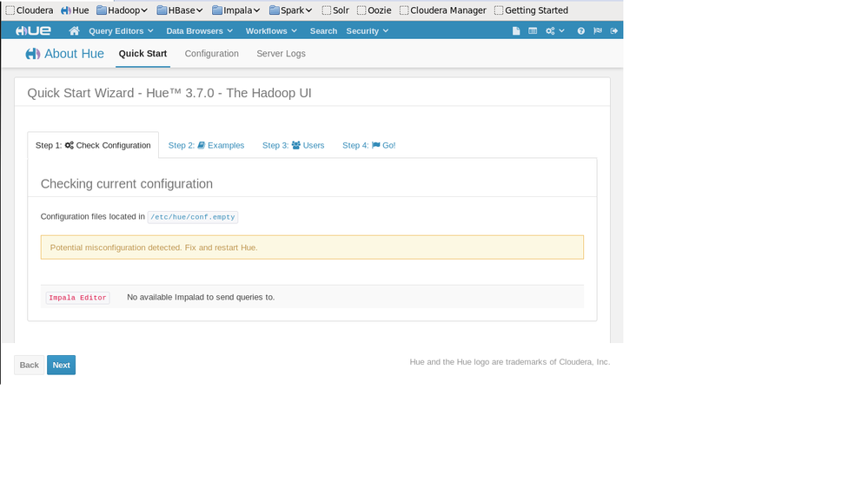Select Step 4 Go! tab

pyautogui.click(x=368, y=145)
